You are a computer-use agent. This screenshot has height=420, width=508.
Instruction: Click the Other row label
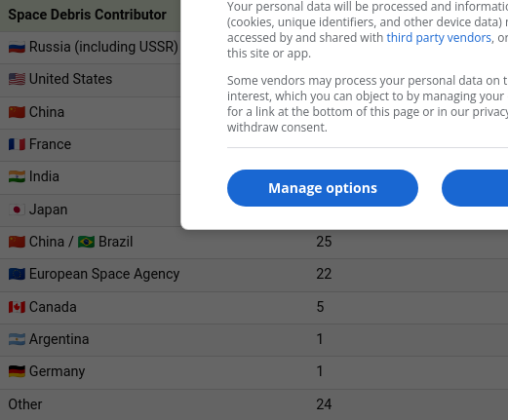click(x=25, y=404)
